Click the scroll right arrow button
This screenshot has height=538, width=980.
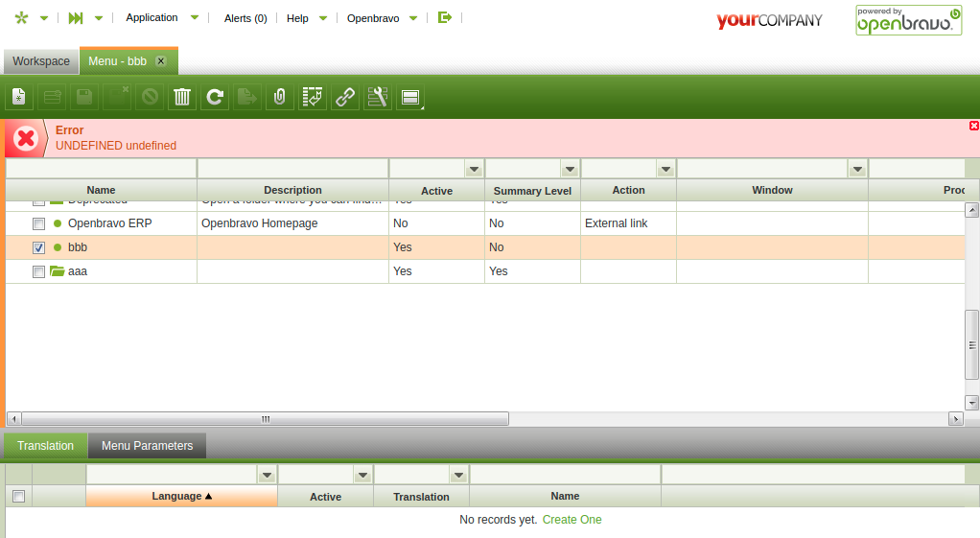[956, 419]
